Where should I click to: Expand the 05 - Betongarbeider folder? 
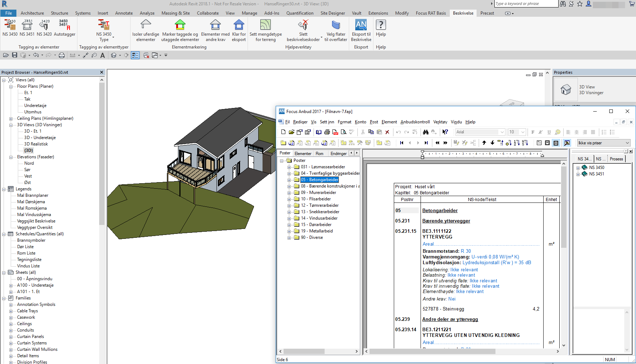(x=289, y=180)
